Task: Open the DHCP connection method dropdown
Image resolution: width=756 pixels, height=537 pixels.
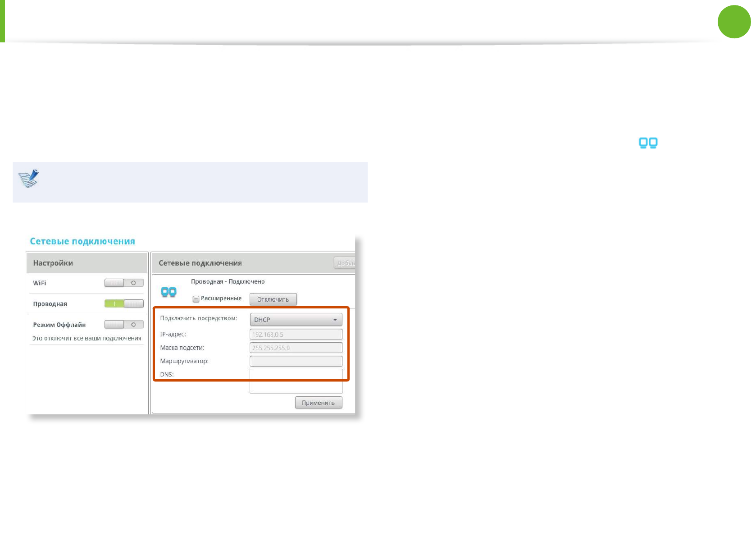Action: (x=296, y=320)
